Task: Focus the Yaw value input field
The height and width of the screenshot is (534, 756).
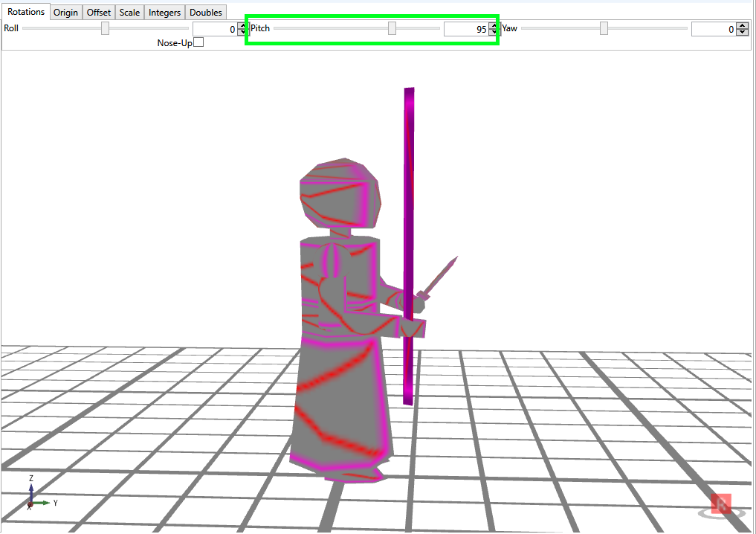Action: tap(713, 29)
